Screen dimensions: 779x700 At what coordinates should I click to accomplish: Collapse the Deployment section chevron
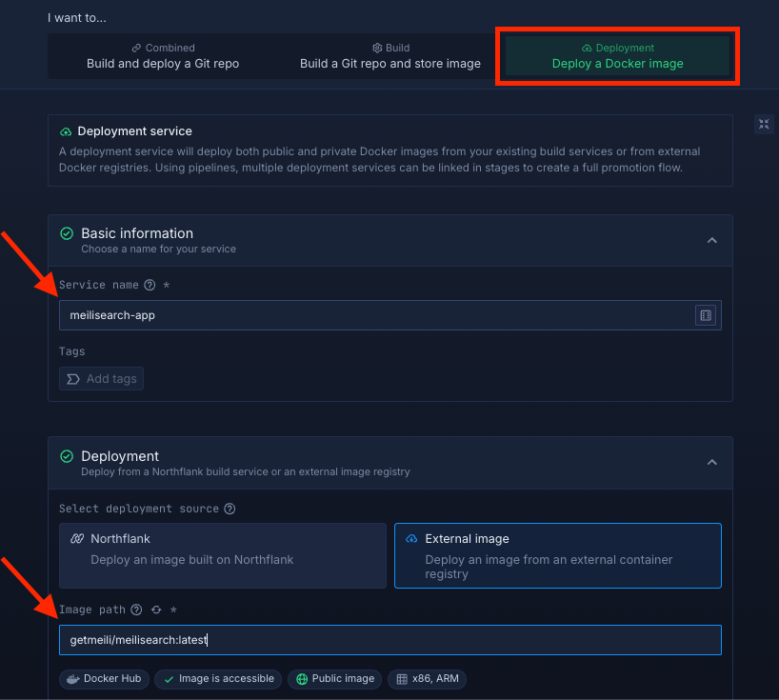(x=711, y=463)
